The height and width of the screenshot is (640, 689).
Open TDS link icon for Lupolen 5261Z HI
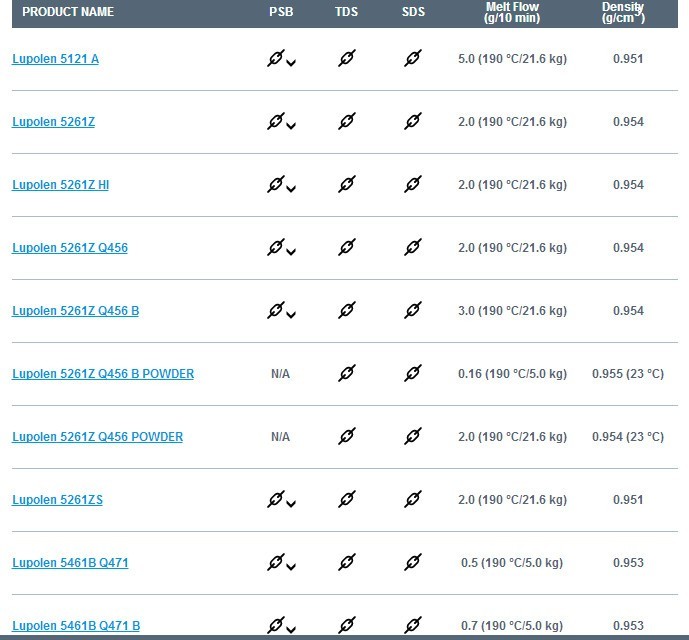pos(347,184)
